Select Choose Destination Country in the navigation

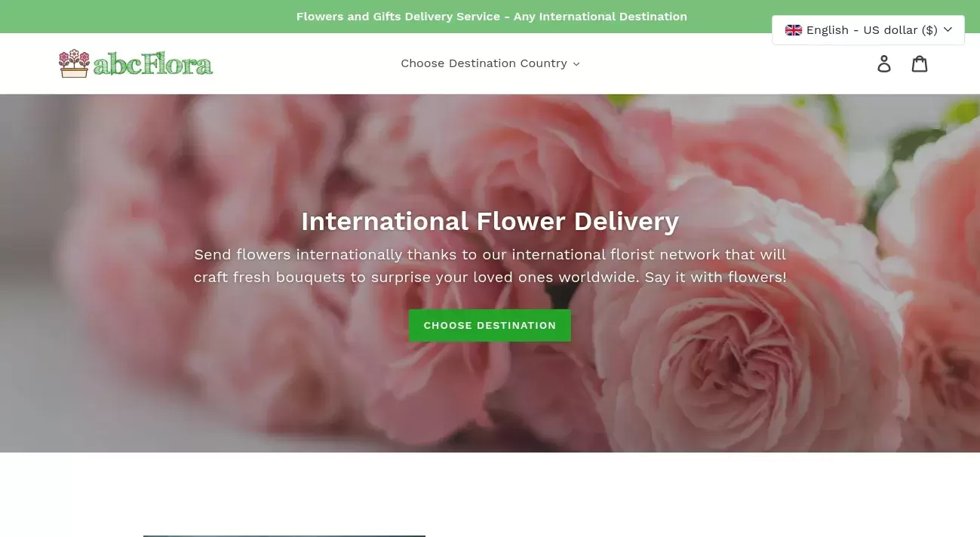pos(490,63)
